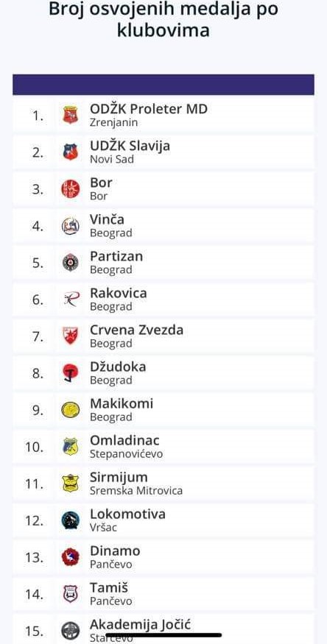This screenshot has height=644, width=327.
Task: Select the Bor club red logo
Action: [x=70, y=189]
